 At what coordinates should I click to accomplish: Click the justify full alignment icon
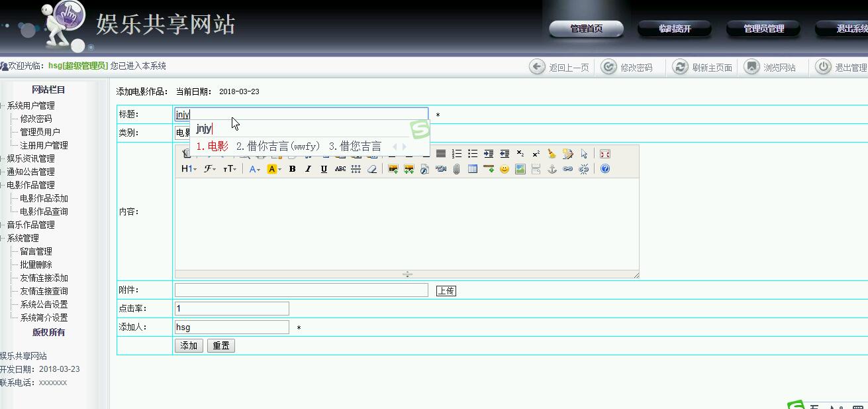point(441,154)
